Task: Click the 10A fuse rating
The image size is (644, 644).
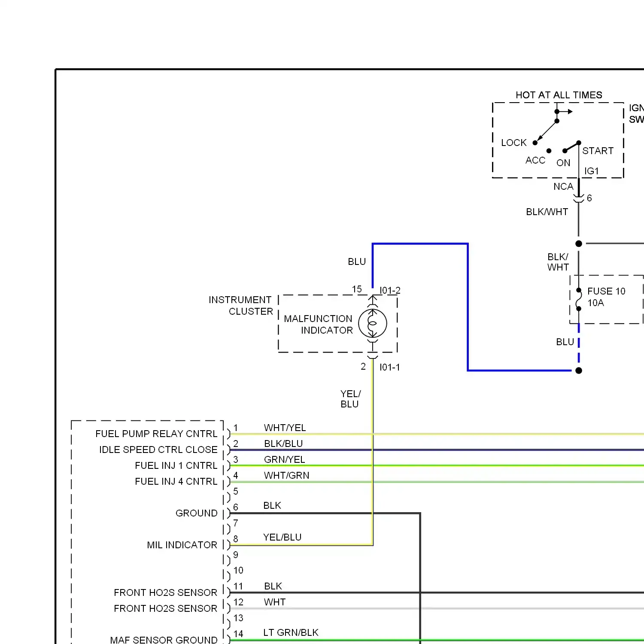Action: coord(595,303)
